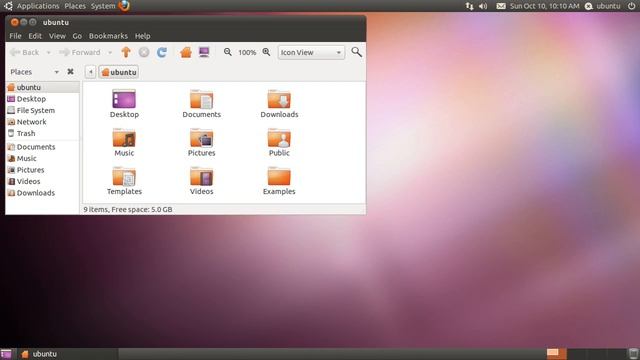Image resolution: width=640 pixels, height=360 pixels.
Task: Click the Forward button
Action: pos(80,52)
